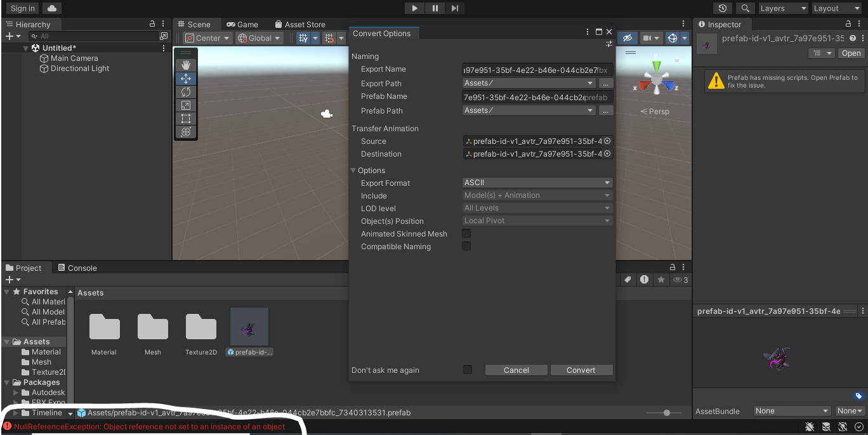Click the Pause button
The width and height of the screenshot is (868, 435).
435,8
